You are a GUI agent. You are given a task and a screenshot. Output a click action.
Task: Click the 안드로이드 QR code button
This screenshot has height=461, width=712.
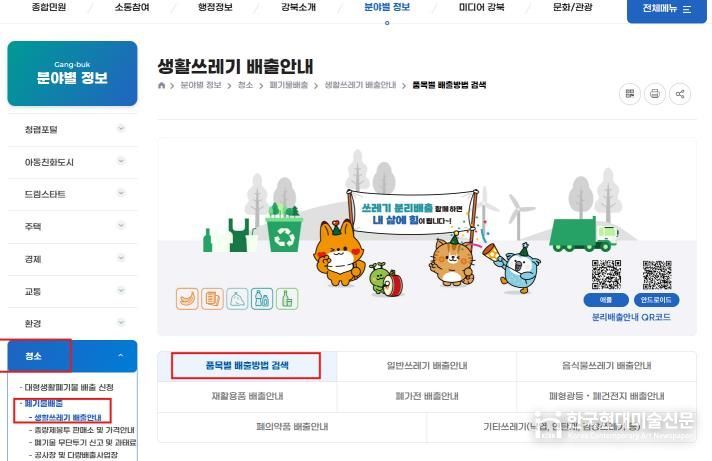[656, 300]
